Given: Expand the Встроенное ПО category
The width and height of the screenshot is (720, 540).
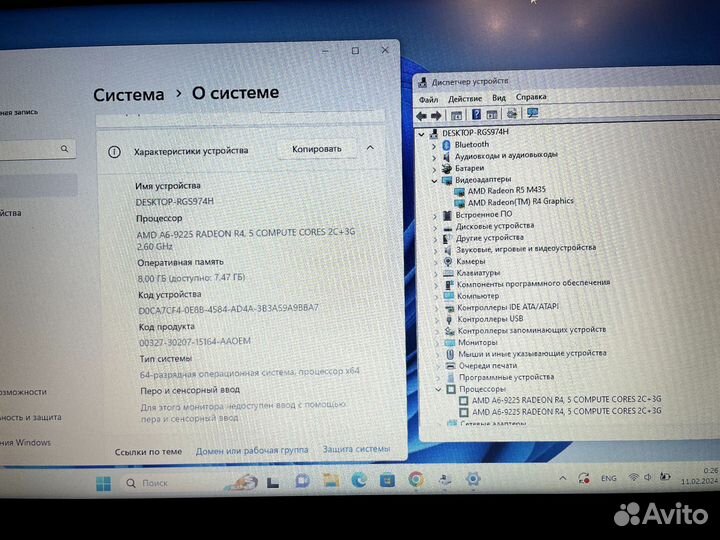Looking at the screenshot, I should pyautogui.click(x=435, y=215).
